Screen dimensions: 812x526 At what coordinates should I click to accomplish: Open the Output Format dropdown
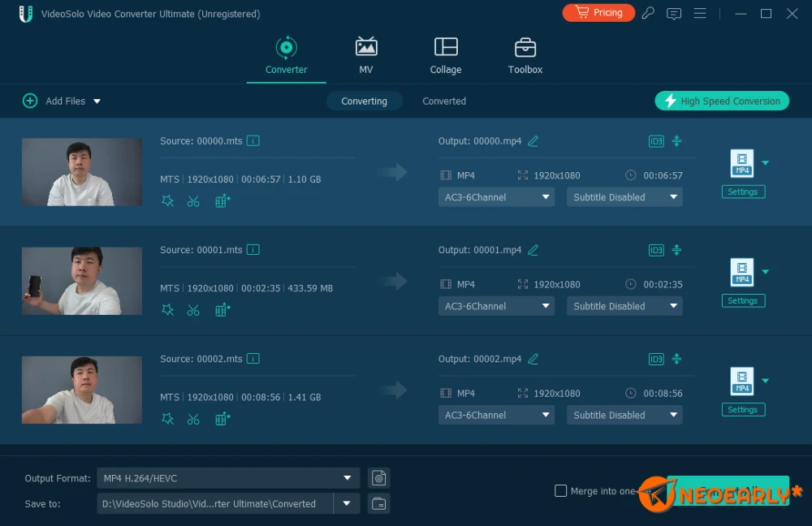point(228,478)
